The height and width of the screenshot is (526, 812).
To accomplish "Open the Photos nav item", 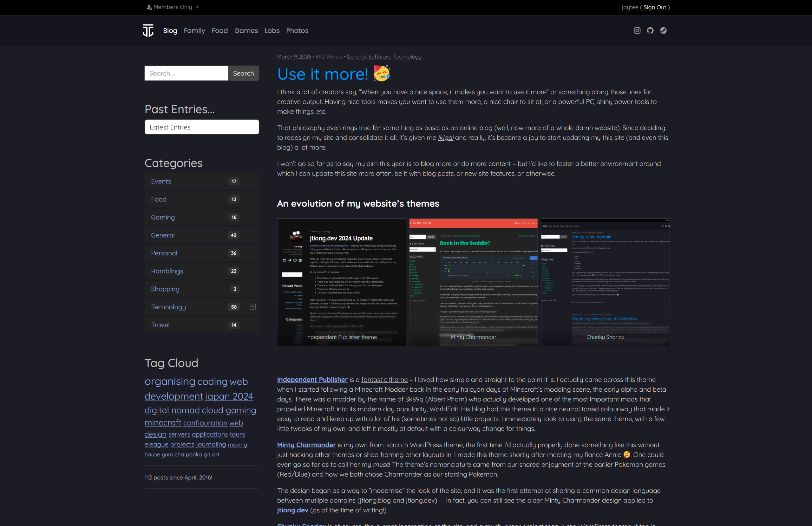I will point(297,31).
